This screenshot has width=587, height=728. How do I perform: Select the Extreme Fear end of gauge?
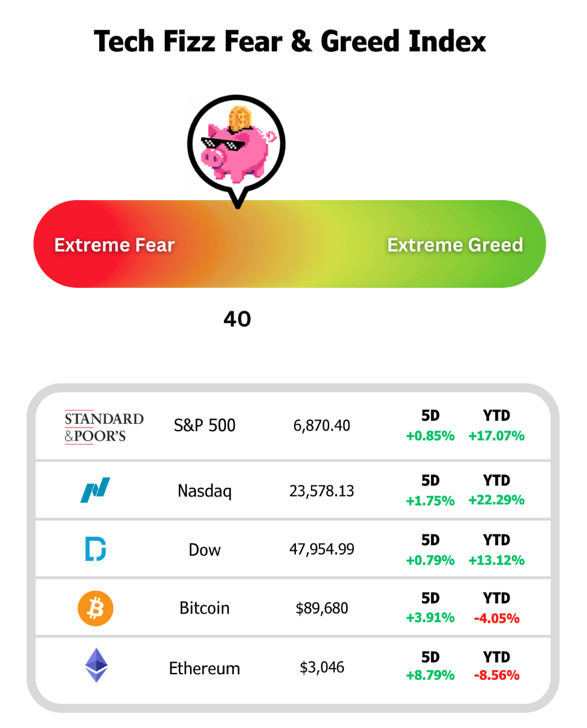pyautogui.click(x=114, y=245)
